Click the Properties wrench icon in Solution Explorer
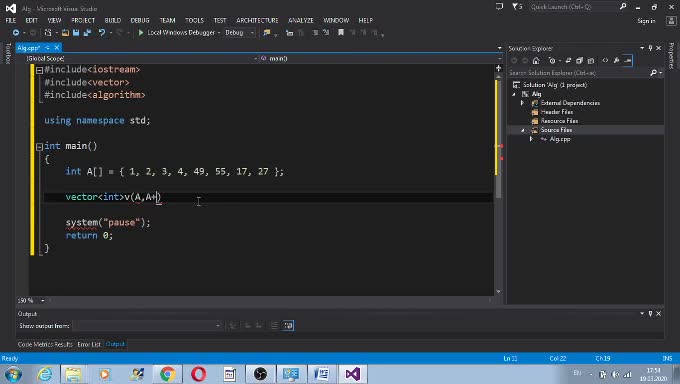The height and width of the screenshot is (384, 680). click(x=616, y=61)
